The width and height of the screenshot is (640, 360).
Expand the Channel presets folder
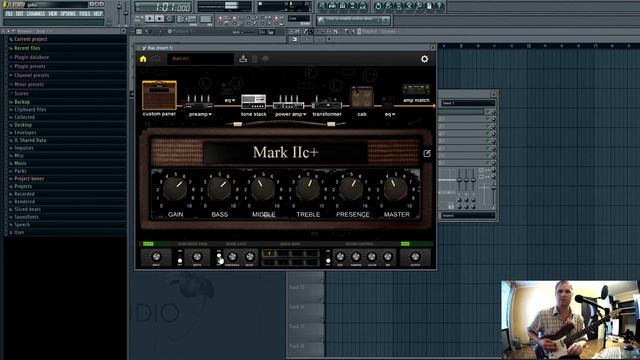(31, 76)
